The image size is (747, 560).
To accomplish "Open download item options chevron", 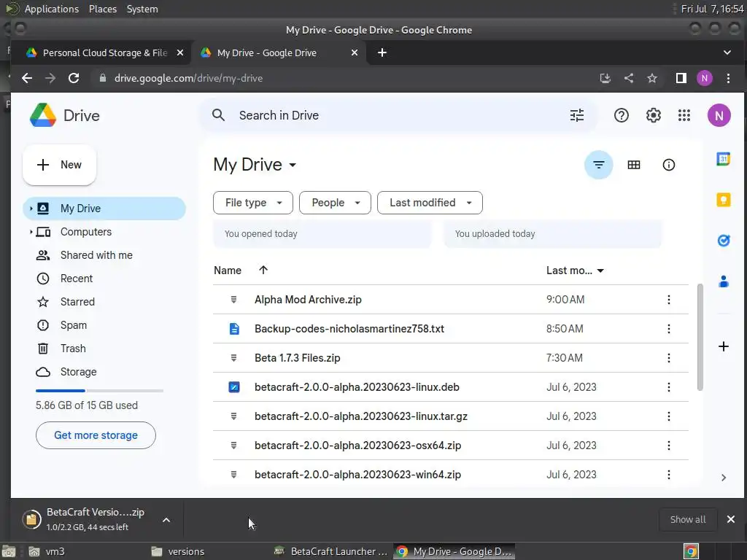I will click(x=166, y=520).
